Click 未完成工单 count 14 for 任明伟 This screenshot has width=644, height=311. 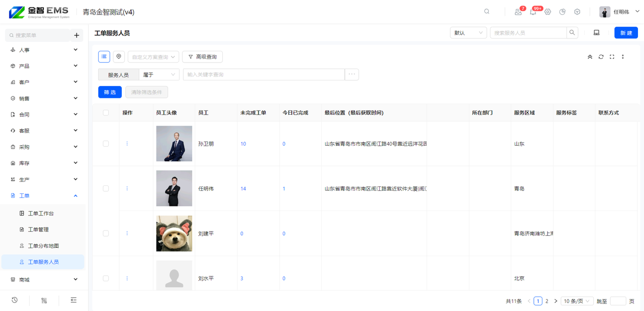[243, 188]
